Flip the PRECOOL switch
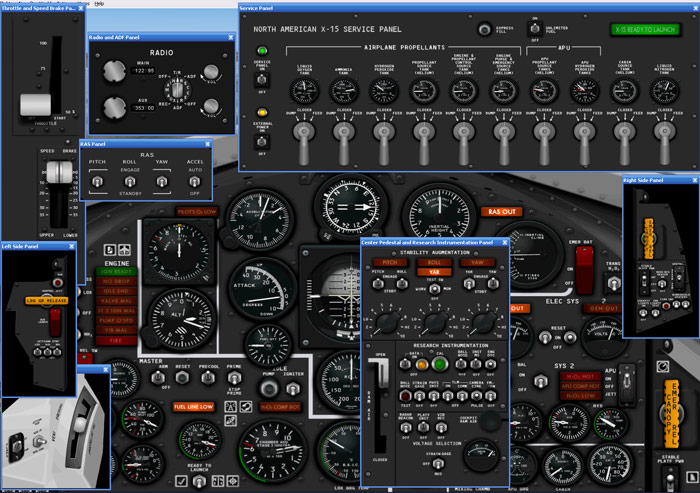Viewport: 700px width, 493px height. pyautogui.click(x=208, y=378)
